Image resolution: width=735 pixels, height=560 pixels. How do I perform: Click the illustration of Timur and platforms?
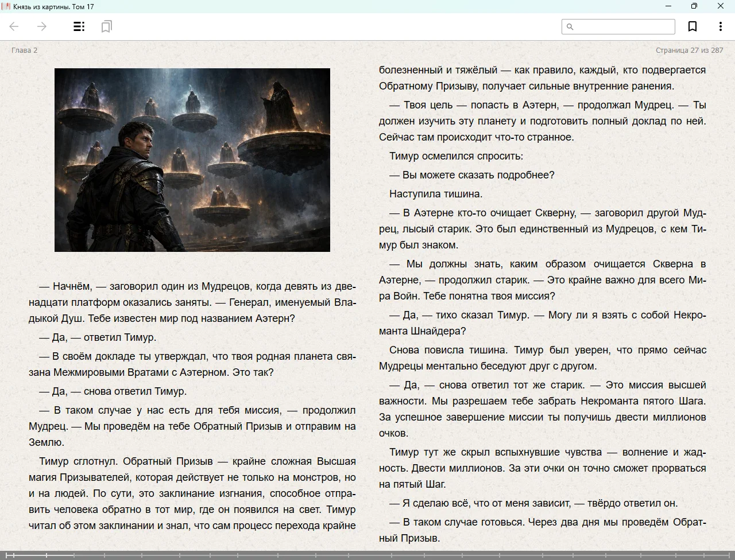coord(192,160)
